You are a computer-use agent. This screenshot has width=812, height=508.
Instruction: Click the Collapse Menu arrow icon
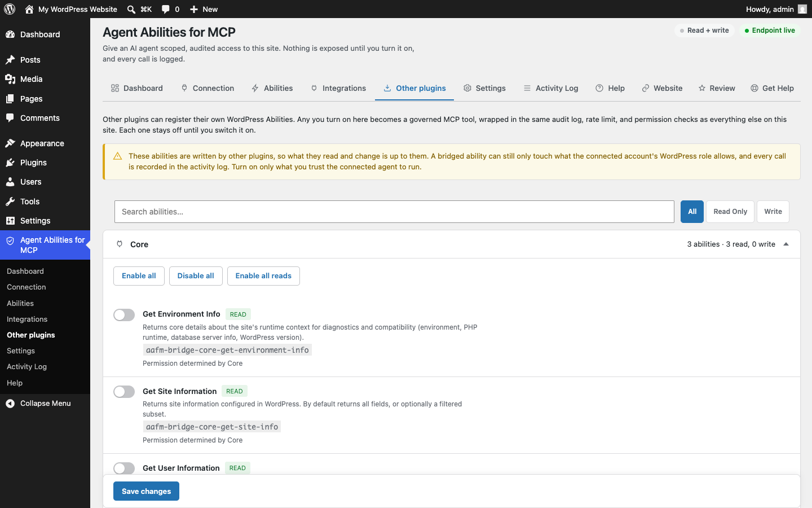[x=10, y=403]
